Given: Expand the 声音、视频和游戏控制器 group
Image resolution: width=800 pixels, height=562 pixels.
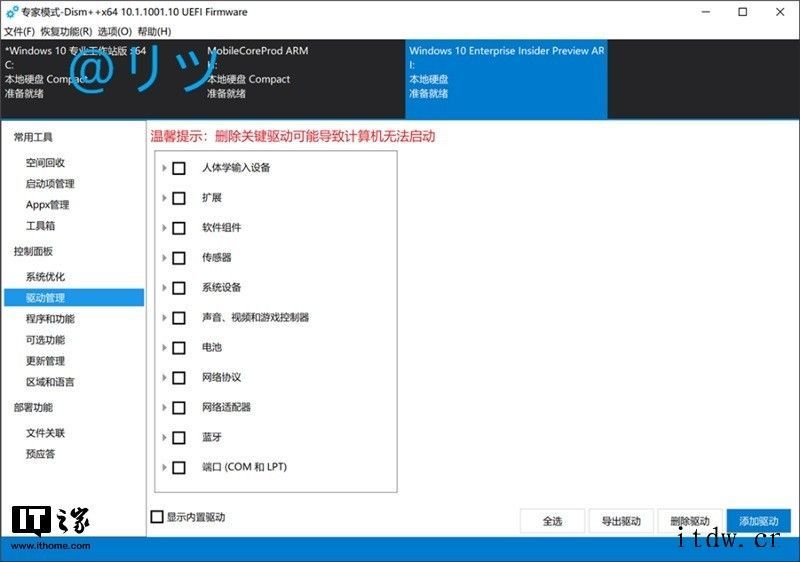Looking at the screenshot, I should pos(164,318).
